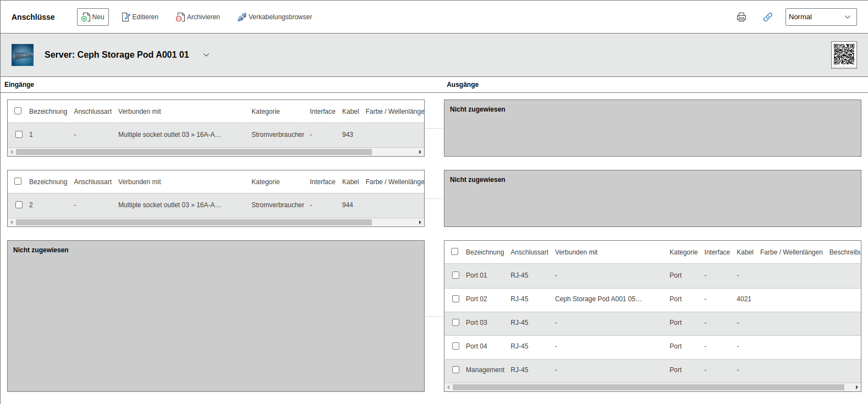Check the select-all box in Ausgänge table
The width and height of the screenshot is (868, 404).
[x=454, y=252]
